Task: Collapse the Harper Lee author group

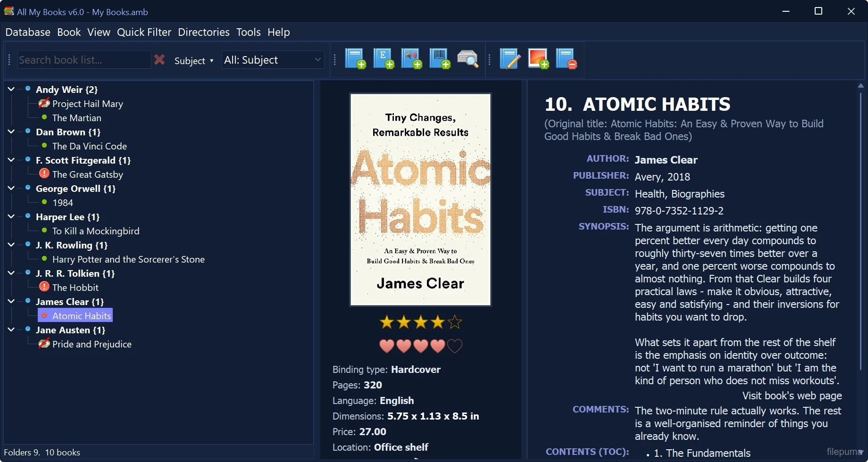Action: pyautogui.click(x=11, y=216)
